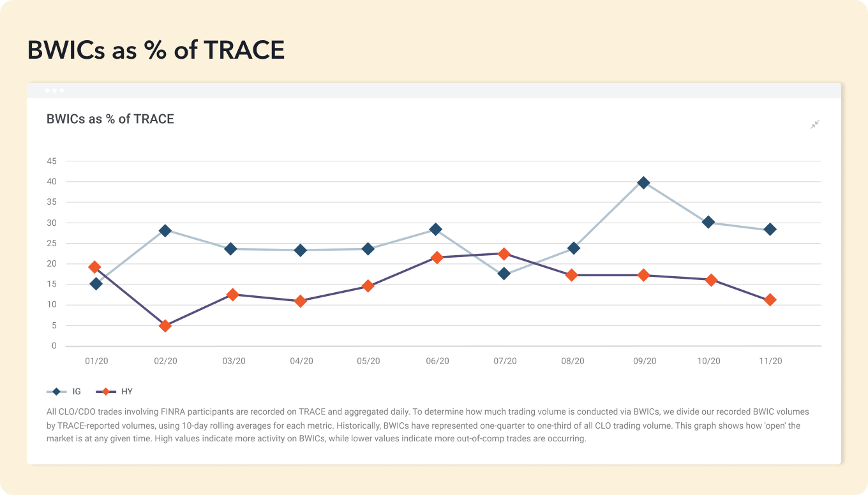Viewport: 868px width, 495px height.
Task: Select the HY marker at 07/20
Action: point(504,254)
